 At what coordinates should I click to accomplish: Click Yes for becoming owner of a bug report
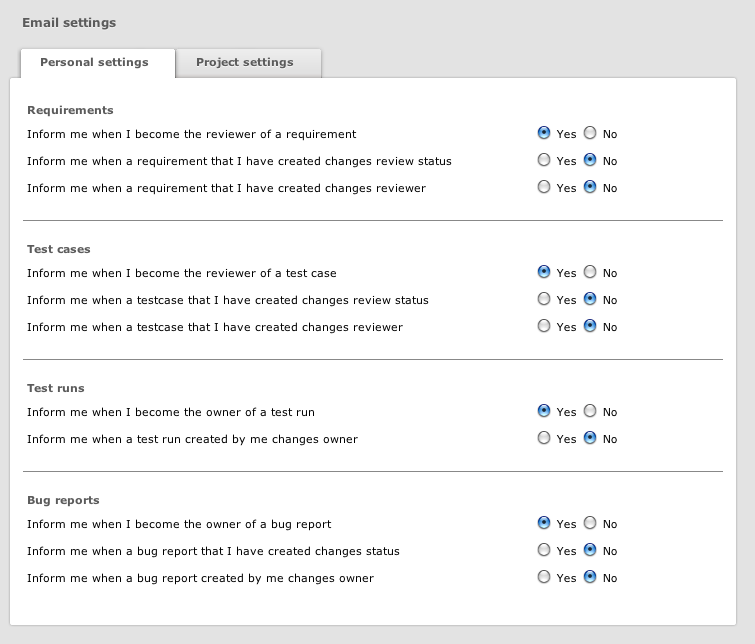[x=544, y=523]
